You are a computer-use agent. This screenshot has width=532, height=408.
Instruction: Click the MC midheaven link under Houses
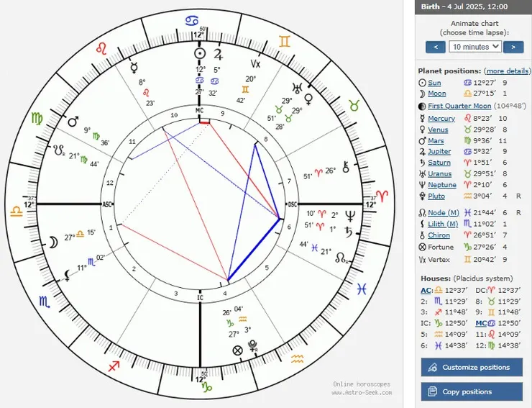pos(481,323)
